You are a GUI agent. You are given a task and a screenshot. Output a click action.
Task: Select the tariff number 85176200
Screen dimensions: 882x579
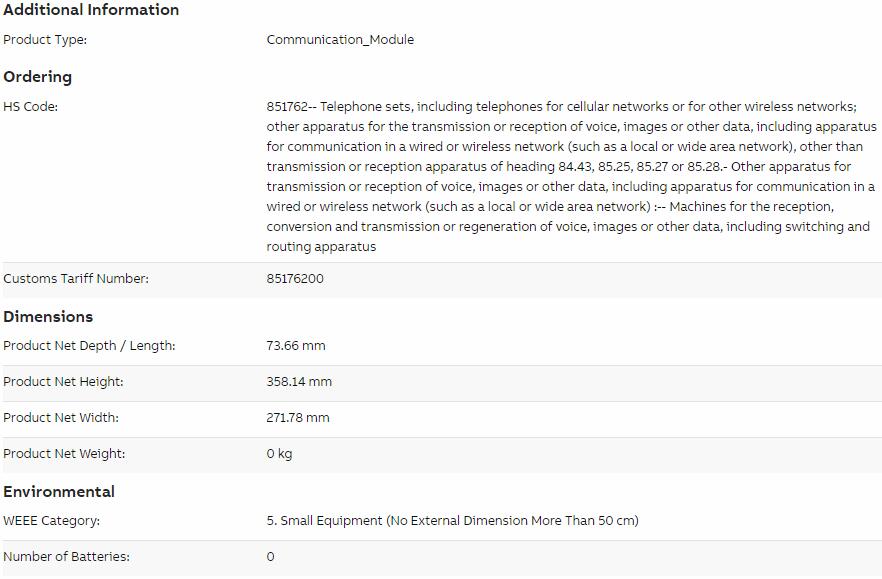(x=295, y=279)
